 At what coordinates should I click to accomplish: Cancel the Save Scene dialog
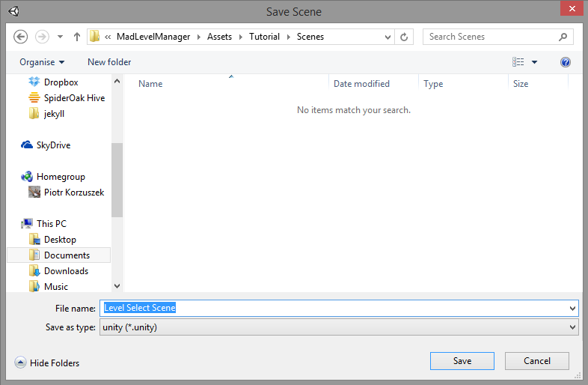pyautogui.click(x=537, y=361)
